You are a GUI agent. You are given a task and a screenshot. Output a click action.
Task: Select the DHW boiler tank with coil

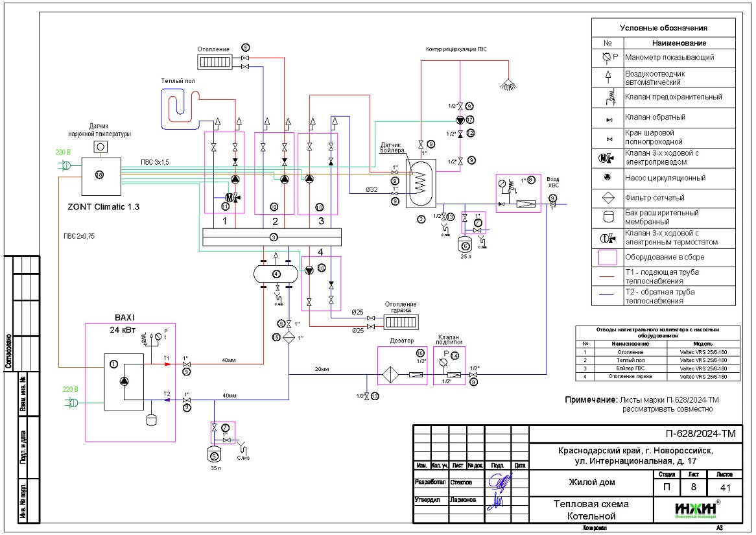(420, 180)
